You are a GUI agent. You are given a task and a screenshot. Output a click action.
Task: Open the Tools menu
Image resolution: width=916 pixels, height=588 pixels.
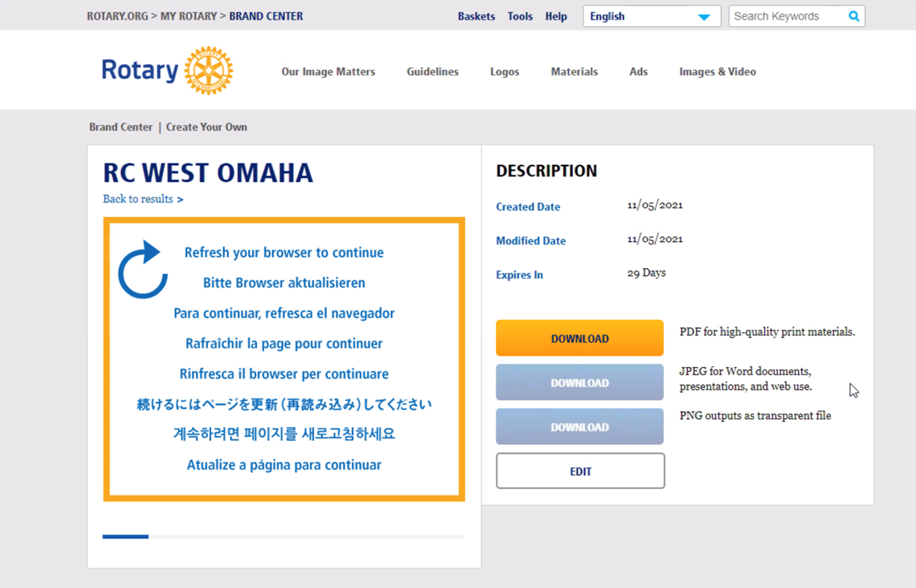tap(519, 16)
